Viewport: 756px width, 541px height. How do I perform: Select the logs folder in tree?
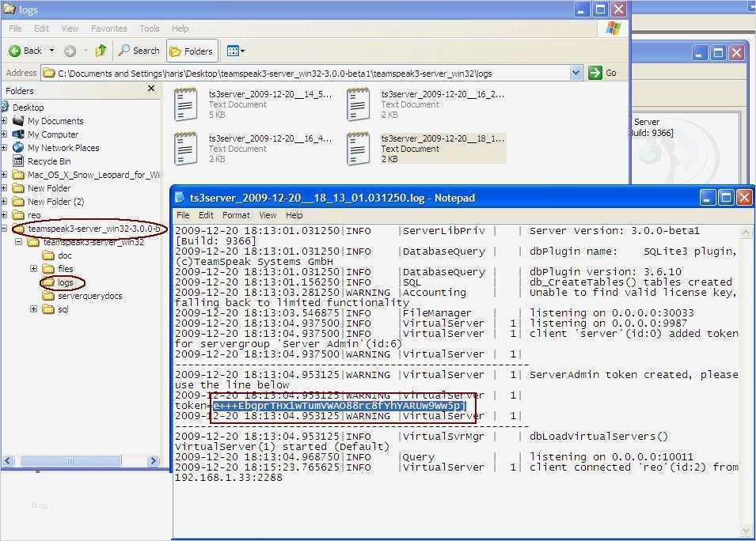(65, 282)
